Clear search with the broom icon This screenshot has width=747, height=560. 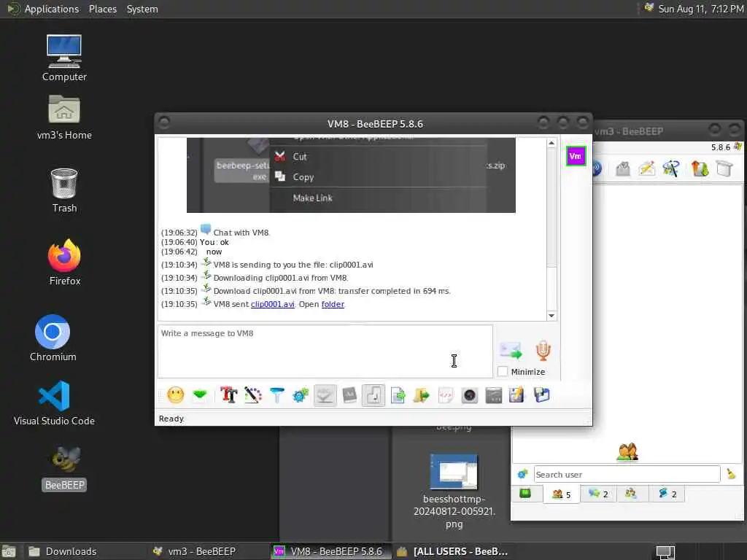[731, 474]
